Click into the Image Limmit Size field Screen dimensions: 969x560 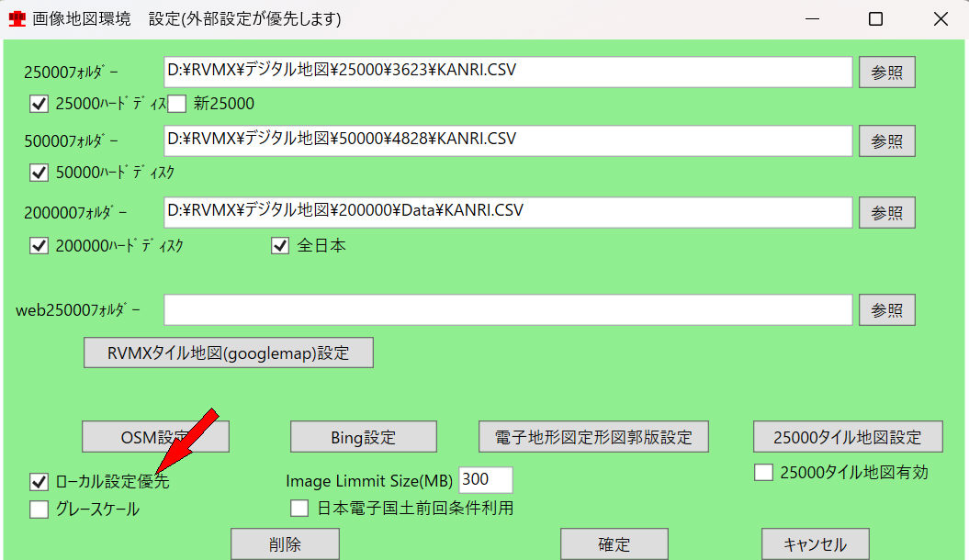click(x=485, y=480)
